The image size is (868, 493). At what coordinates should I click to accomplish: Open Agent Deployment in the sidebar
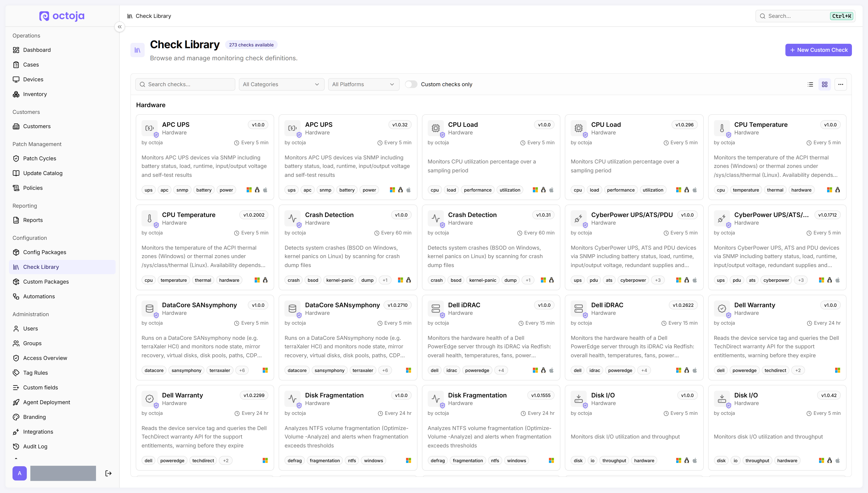click(62, 402)
